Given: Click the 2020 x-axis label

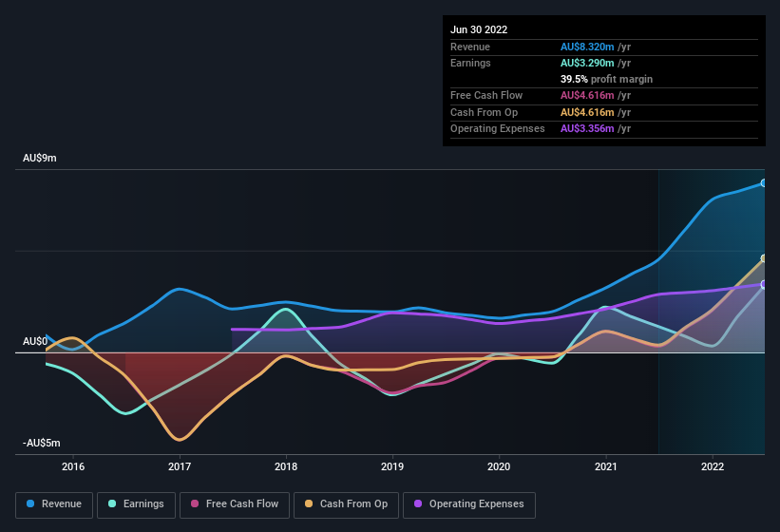Looking at the screenshot, I should tap(499, 466).
